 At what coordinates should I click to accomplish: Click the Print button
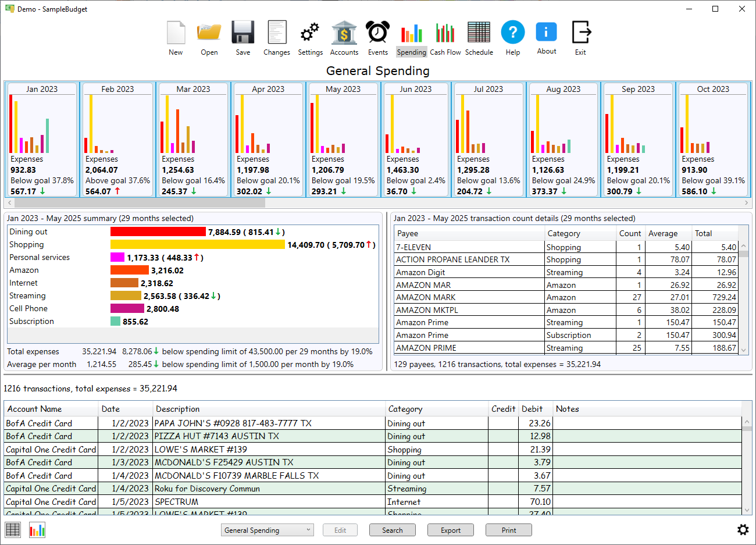coord(509,530)
